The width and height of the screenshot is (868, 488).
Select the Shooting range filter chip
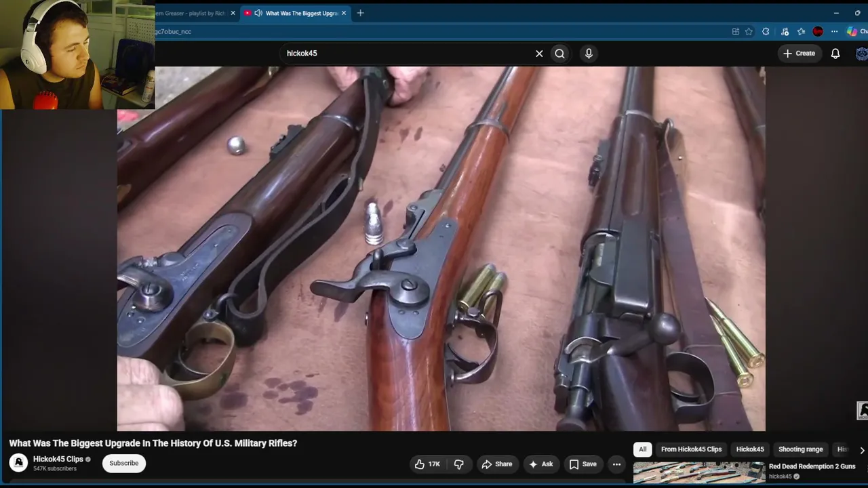[800, 449]
